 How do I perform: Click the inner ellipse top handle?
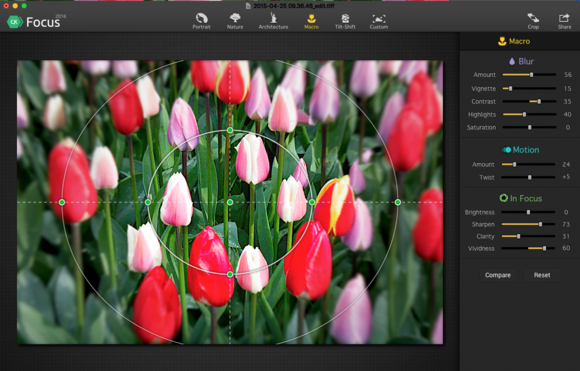tap(230, 130)
